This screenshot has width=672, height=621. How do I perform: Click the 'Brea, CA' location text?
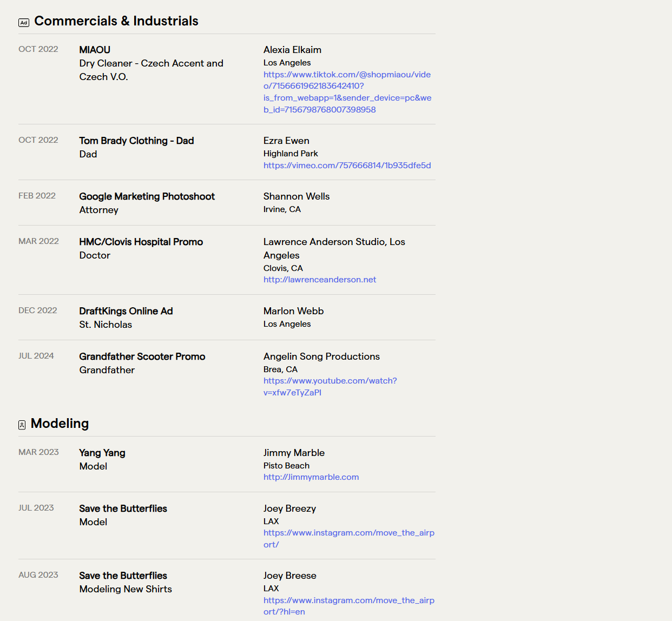pos(281,369)
